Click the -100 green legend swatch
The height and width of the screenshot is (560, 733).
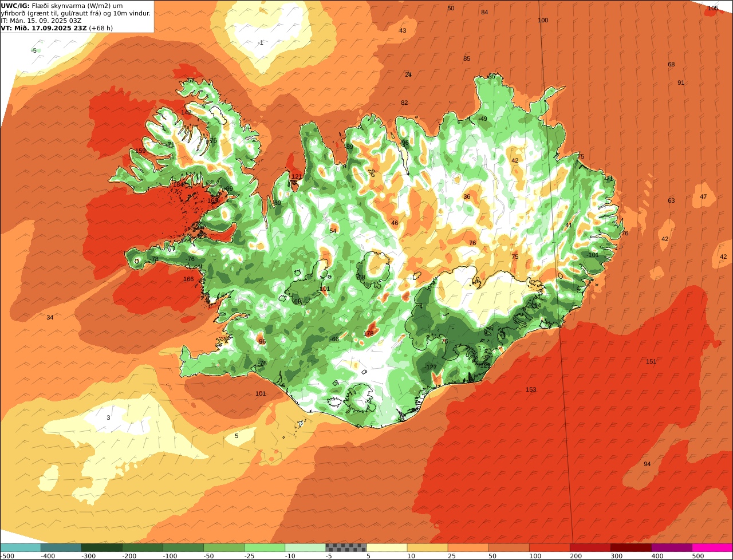coord(183,547)
